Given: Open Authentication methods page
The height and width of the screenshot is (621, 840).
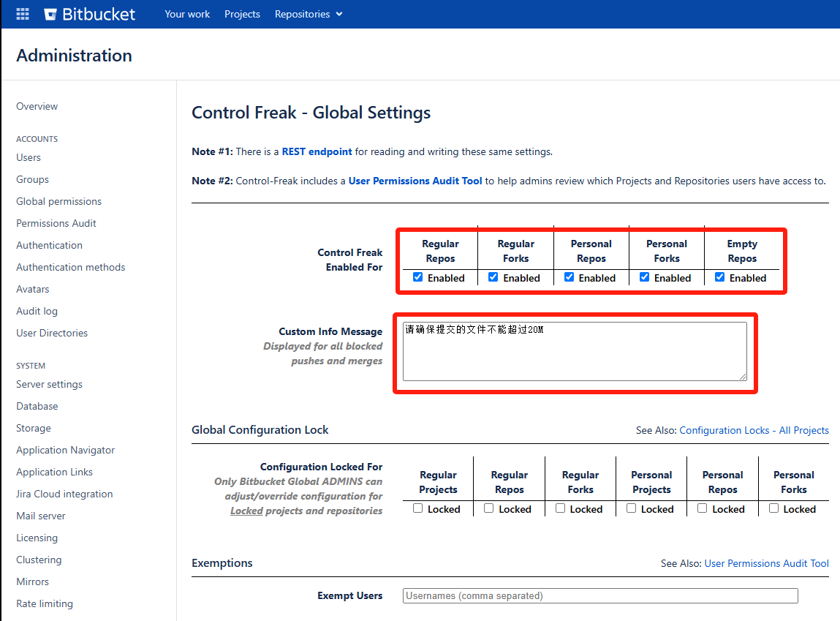Looking at the screenshot, I should coord(71,268).
